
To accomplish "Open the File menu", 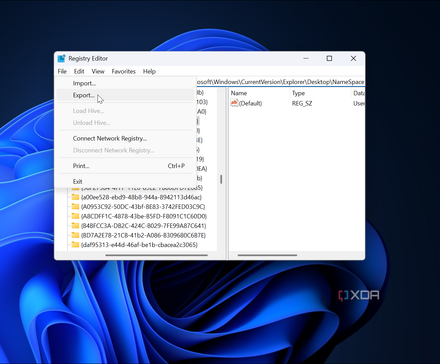I will click(62, 71).
